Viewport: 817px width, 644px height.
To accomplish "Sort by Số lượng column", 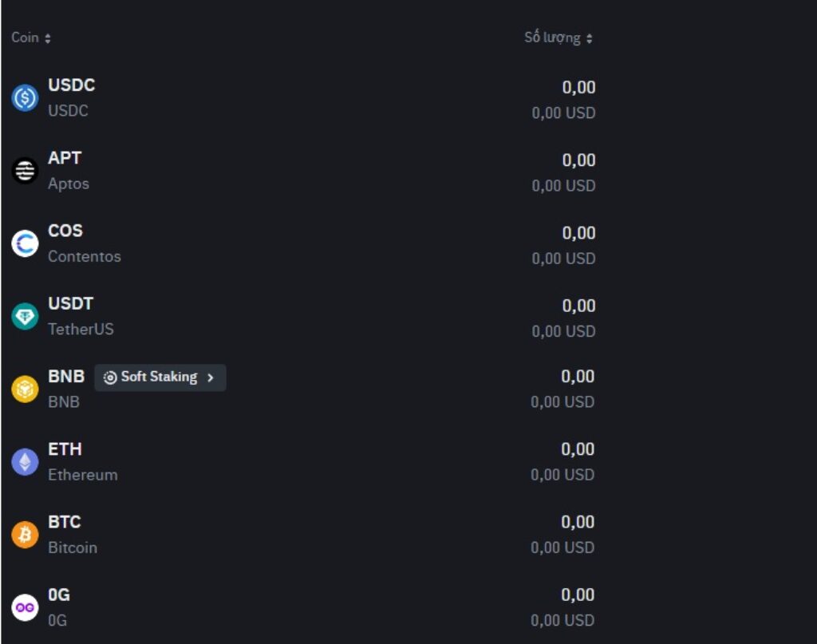I will 558,38.
